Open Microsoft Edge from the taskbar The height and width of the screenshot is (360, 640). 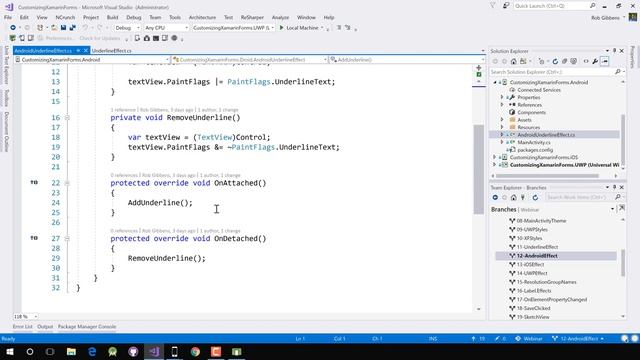(x=92, y=351)
